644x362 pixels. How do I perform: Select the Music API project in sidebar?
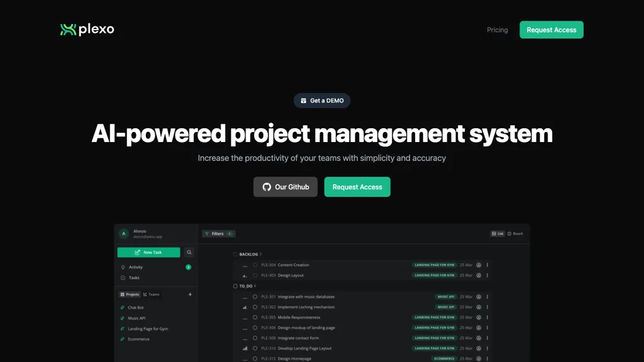136,318
